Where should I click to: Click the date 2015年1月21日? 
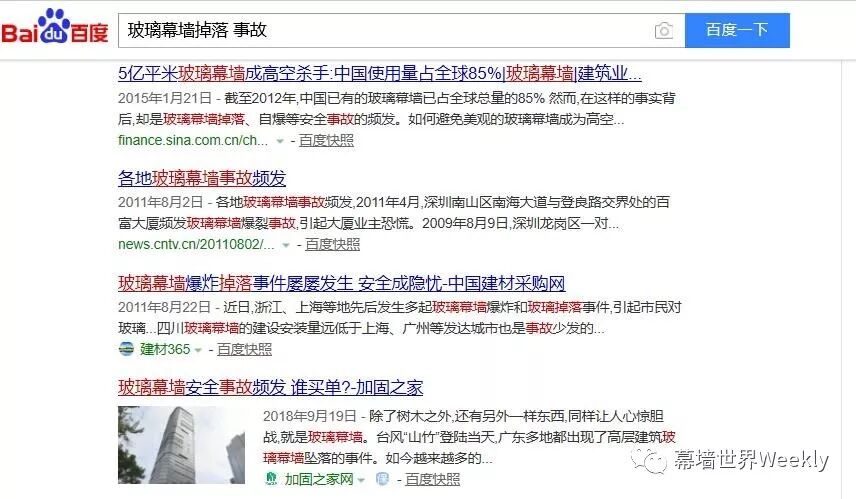[165, 98]
